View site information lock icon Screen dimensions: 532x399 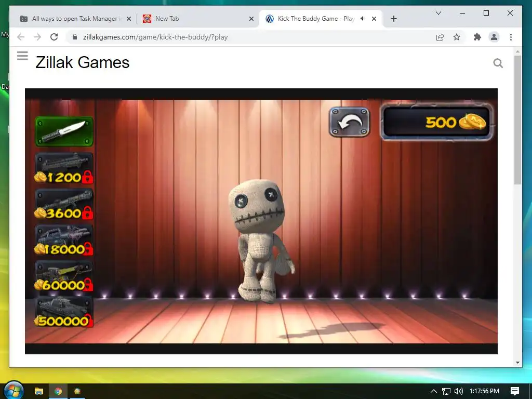tap(75, 37)
